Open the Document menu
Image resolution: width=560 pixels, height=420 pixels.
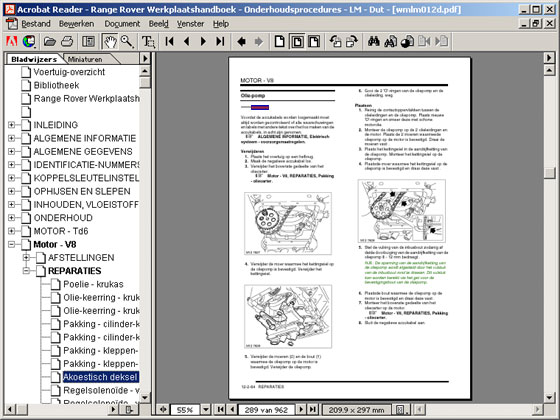[x=122, y=24]
